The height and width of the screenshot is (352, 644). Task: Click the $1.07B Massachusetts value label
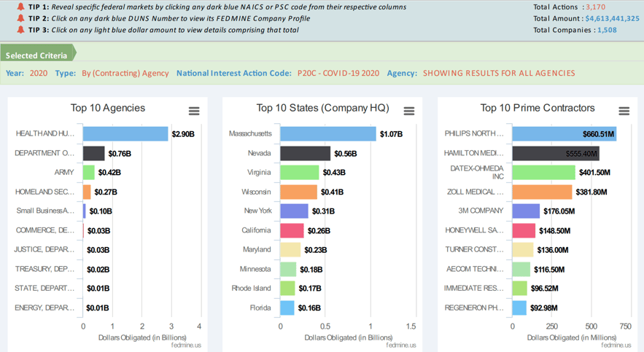click(x=391, y=134)
